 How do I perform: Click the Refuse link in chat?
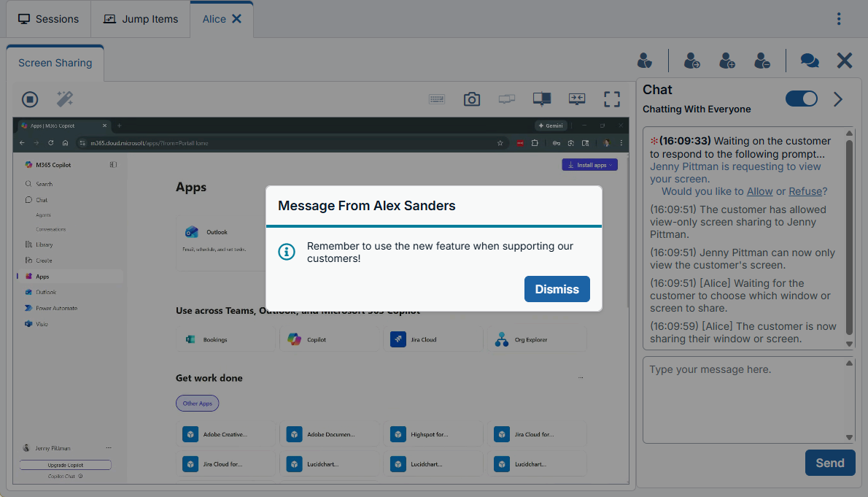[x=805, y=191]
